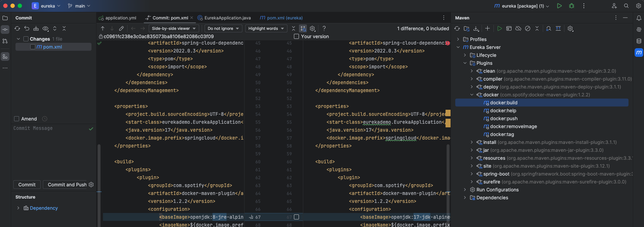
Task: Open Search Everywhere with the magnifier icon
Action: click(x=626, y=6)
